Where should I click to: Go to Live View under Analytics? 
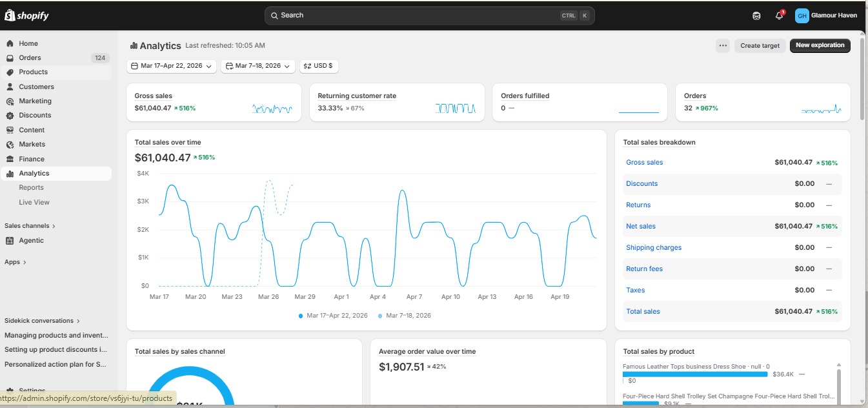click(34, 203)
